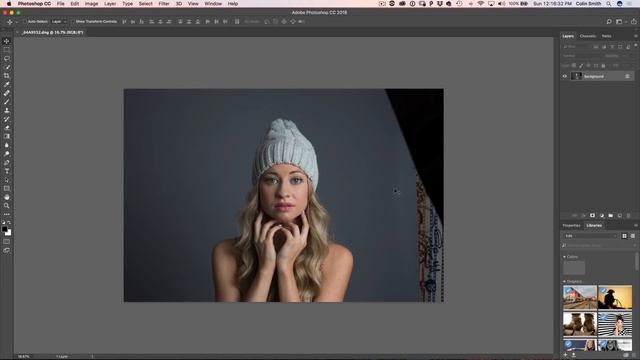Open the library selection dropdown
The image size is (640, 360).
coord(591,236)
